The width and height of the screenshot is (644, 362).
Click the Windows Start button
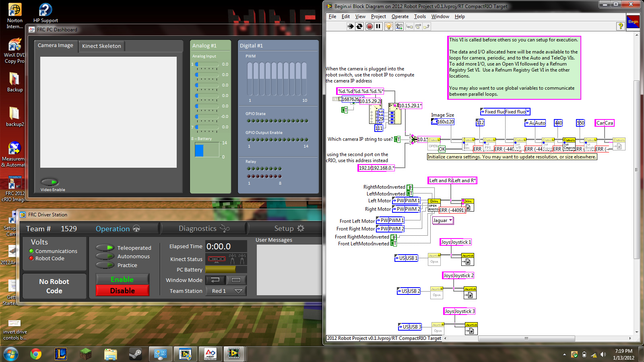click(11, 354)
